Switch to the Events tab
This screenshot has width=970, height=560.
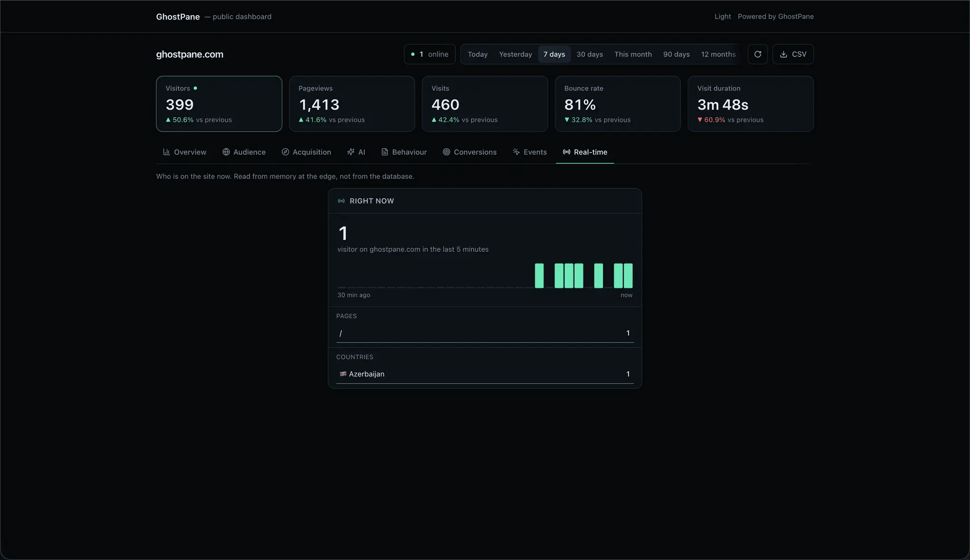pos(530,152)
